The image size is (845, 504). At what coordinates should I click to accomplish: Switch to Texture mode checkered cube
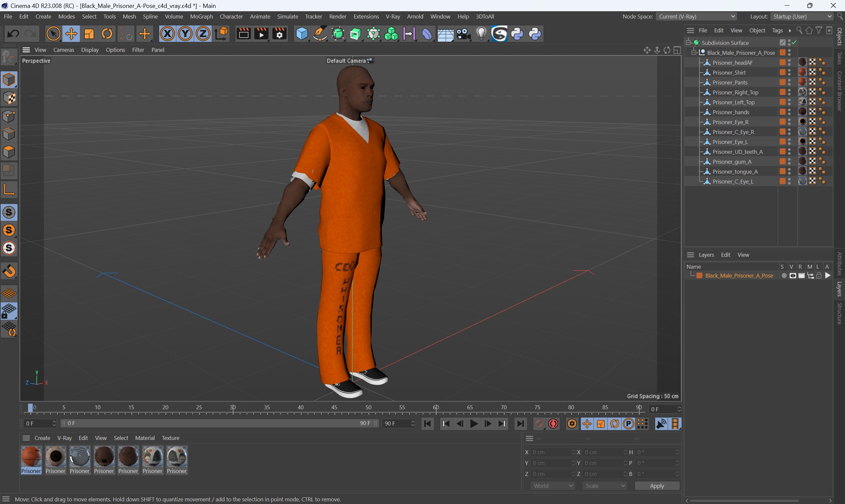(9, 98)
